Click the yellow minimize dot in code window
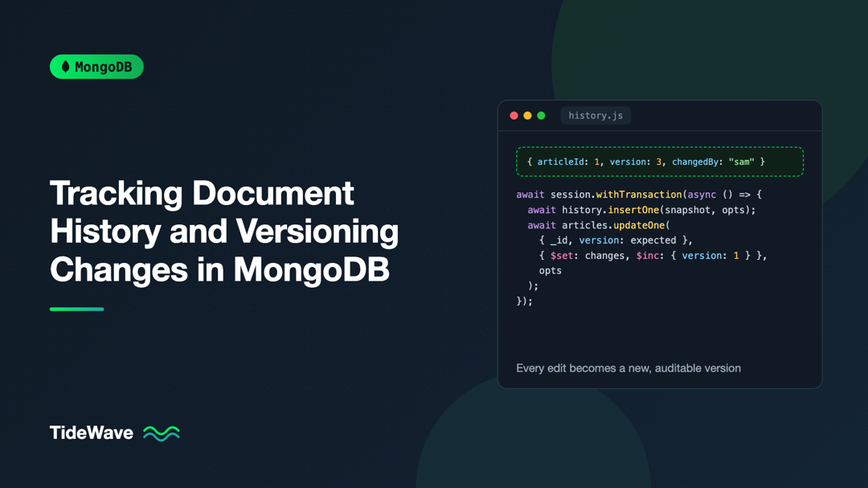The image size is (868, 488). [527, 115]
